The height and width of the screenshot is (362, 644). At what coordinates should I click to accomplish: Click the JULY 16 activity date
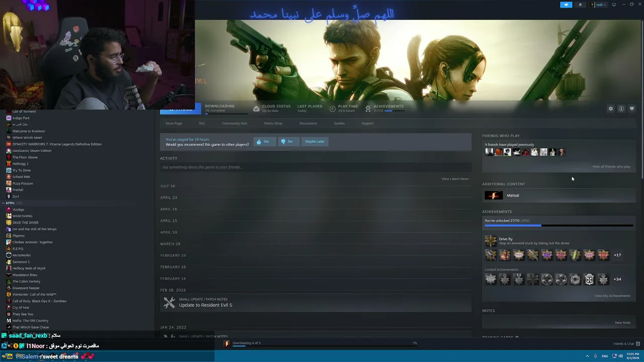pyautogui.click(x=168, y=186)
